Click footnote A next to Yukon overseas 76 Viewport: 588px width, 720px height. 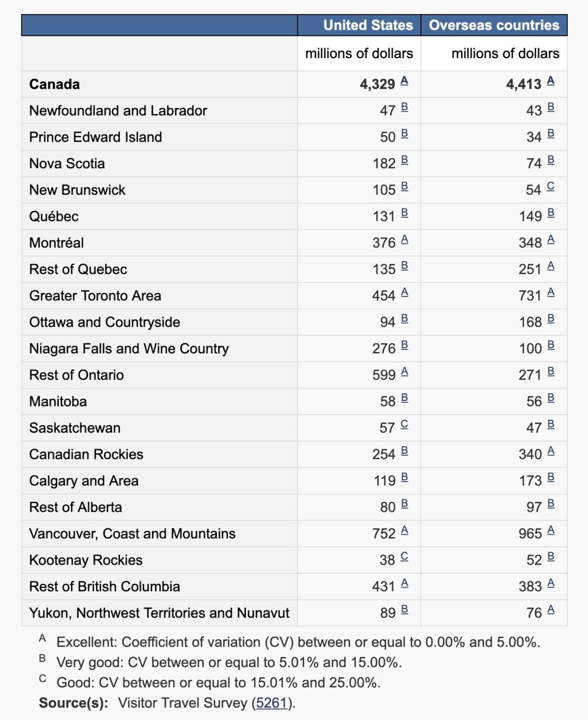coord(550,610)
